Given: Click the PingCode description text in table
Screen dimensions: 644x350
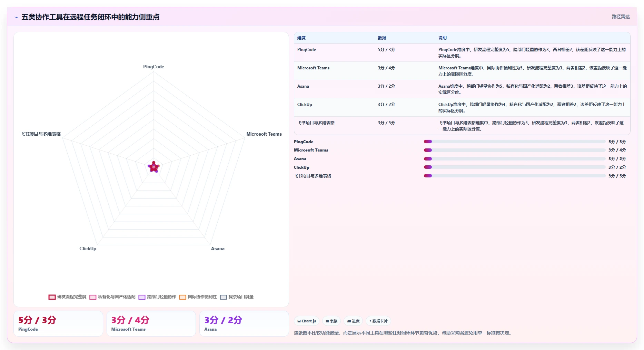Looking at the screenshot, I should (x=532, y=53).
